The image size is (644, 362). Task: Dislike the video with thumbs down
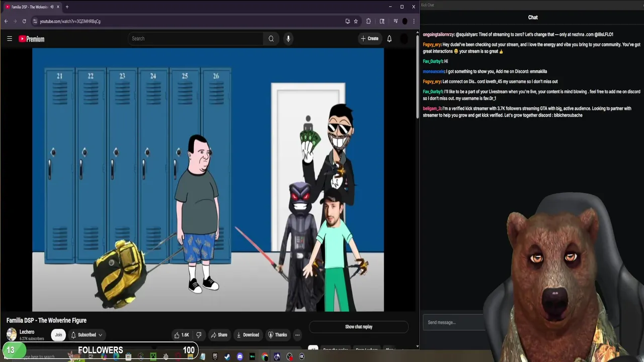198,335
